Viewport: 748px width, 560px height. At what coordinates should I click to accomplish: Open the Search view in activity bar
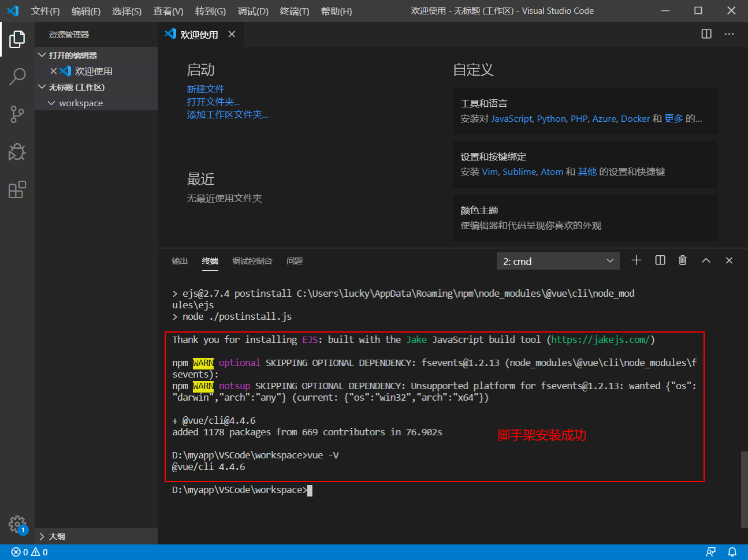click(17, 76)
